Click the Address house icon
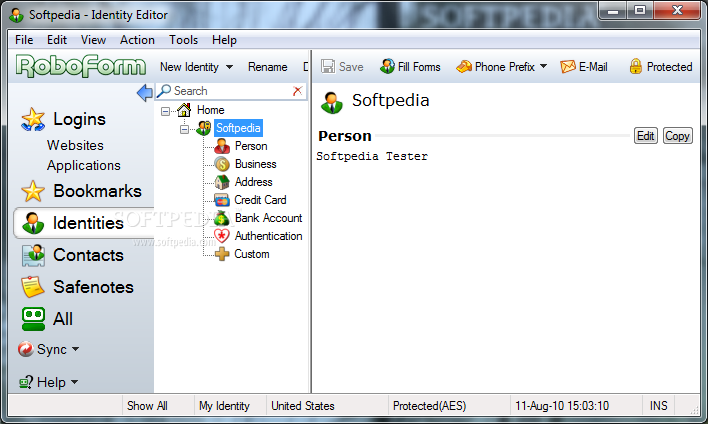Viewport: 708px width, 424px height. [x=222, y=182]
